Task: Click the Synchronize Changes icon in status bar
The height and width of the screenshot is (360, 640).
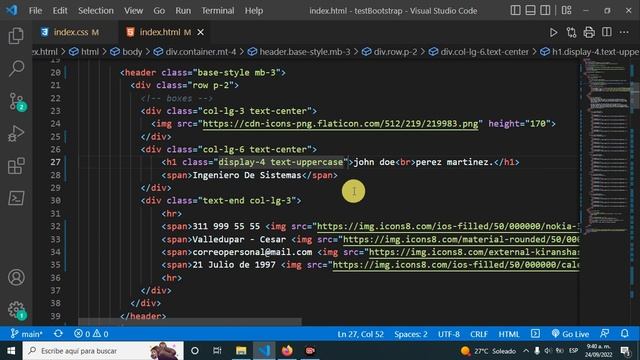Action: click(x=58, y=333)
